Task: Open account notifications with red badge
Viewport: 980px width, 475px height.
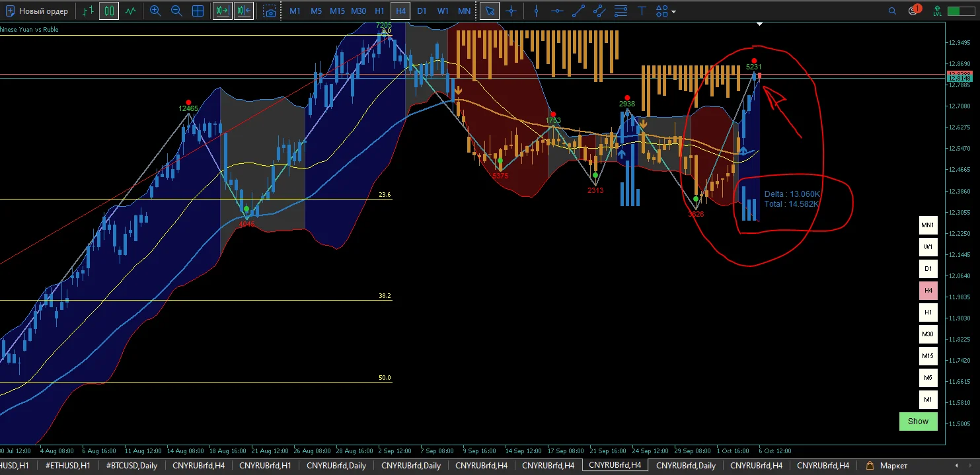Action: pyautogui.click(x=915, y=11)
